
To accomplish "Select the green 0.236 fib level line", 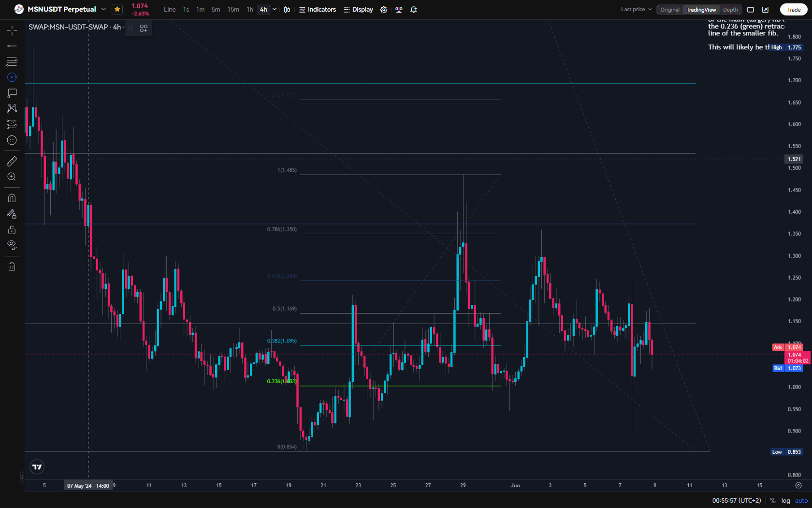I will tap(400, 386).
